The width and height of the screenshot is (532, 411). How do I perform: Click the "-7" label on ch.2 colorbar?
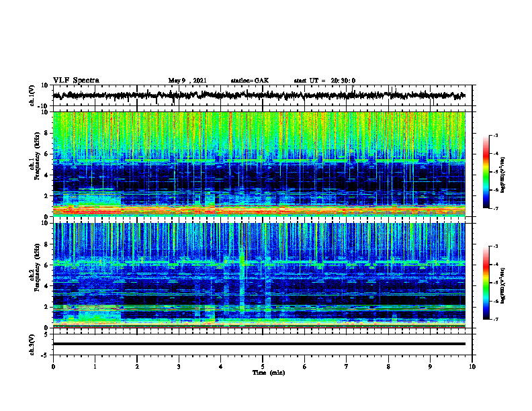point(495,319)
